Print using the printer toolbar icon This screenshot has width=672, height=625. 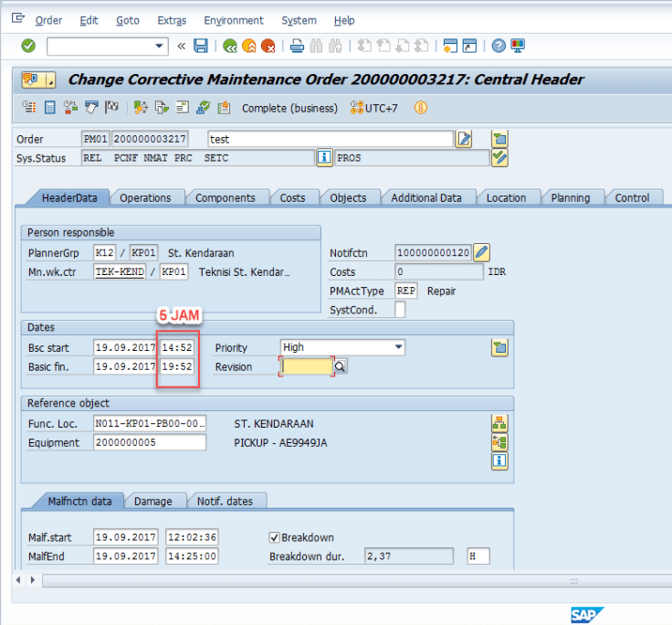(x=296, y=46)
